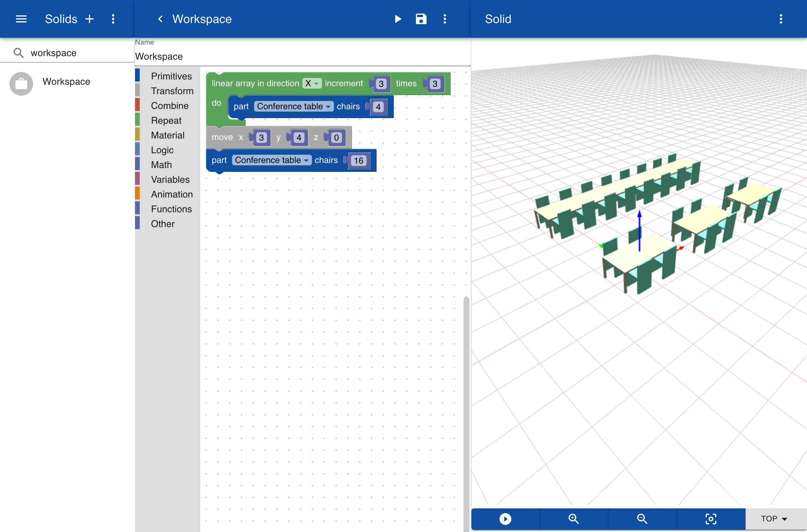Open the hamburger navigation menu

tap(21, 19)
